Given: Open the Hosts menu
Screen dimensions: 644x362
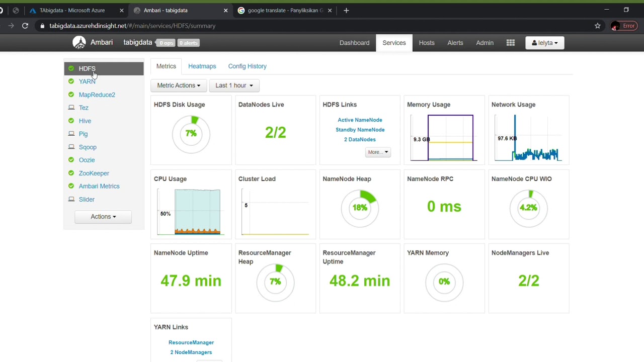Looking at the screenshot, I should (427, 43).
